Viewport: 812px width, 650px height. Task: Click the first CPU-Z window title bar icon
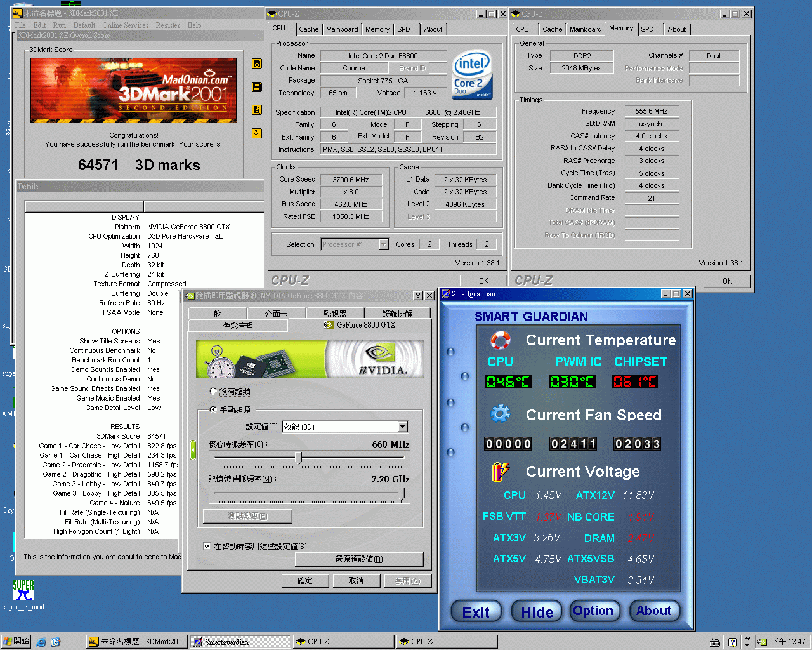tap(272, 13)
